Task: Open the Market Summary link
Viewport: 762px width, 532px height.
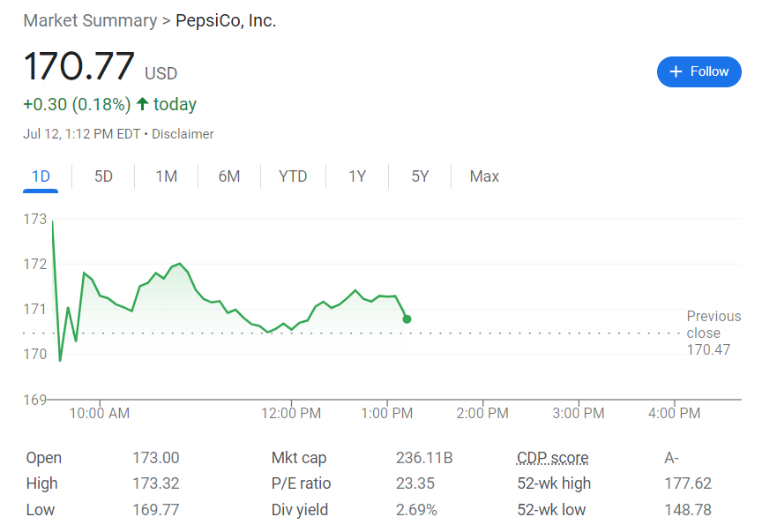Action: coord(90,20)
